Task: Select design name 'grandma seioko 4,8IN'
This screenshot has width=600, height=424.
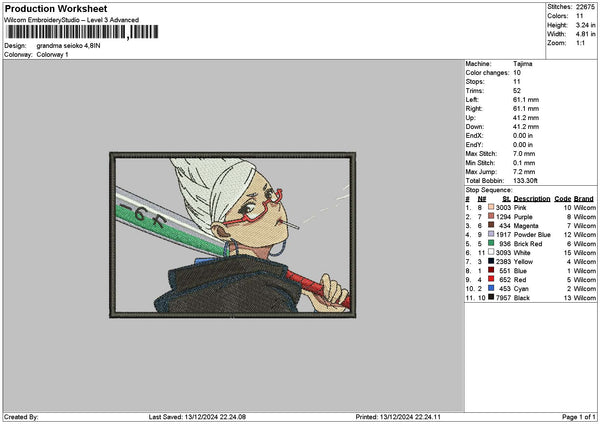Action: [68, 46]
